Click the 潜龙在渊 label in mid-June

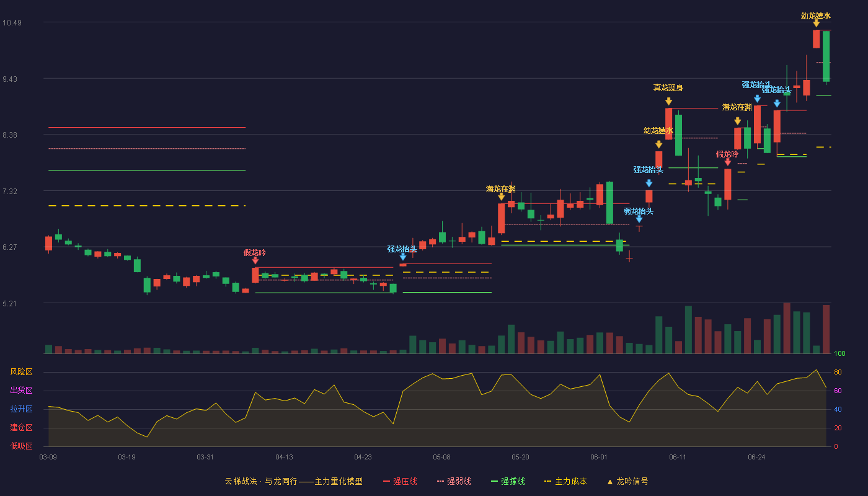[x=737, y=108]
